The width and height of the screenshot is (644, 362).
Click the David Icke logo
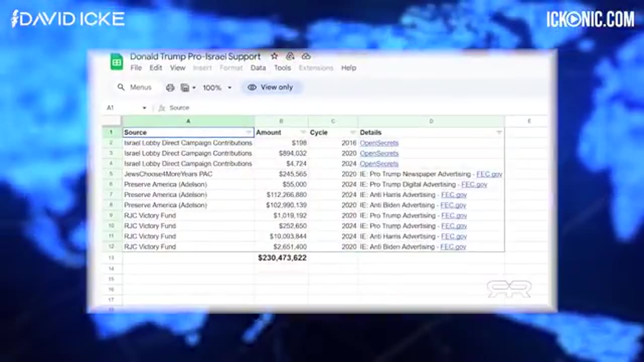pos(67,19)
